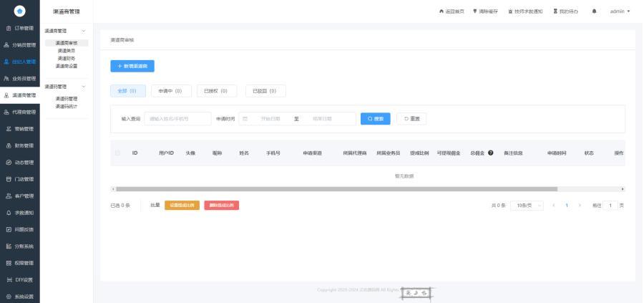
Task: Click the blue 新增渠道商 button
Action: click(x=132, y=66)
